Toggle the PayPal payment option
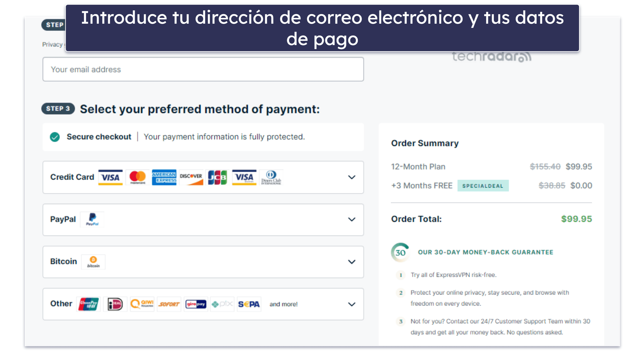This screenshot has width=644, height=360. point(352,219)
